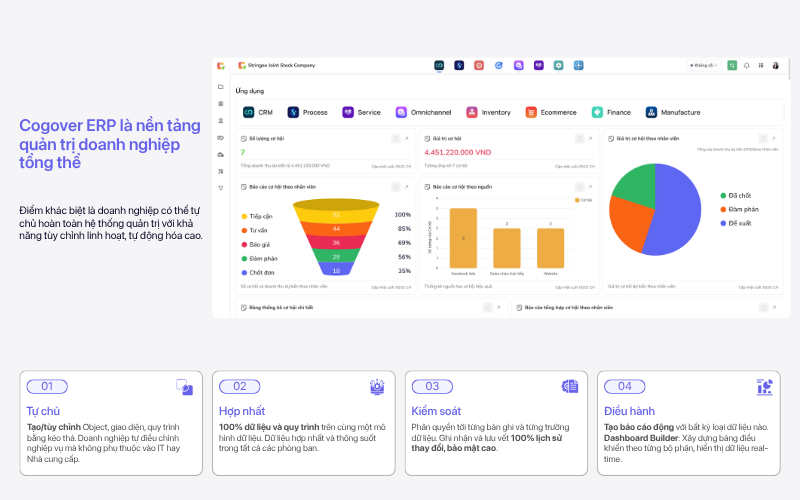Image resolution: width=800 pixels, height=500 pixels.
Task: Click Stringee Joint Stock Company name
Action: (x=281, y=65)
